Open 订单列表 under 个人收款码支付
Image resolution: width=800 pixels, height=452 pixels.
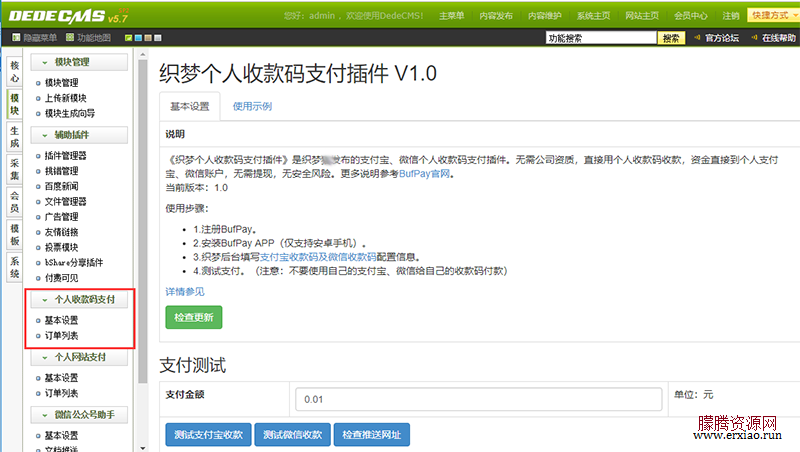(61, 336)
